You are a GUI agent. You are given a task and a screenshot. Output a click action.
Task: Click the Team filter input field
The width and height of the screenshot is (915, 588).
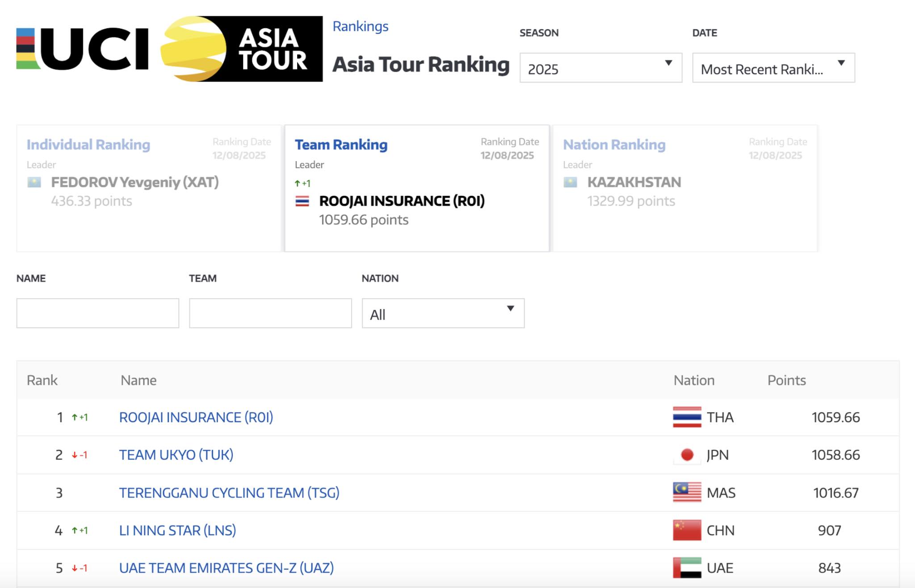click(x=270, y=313)
